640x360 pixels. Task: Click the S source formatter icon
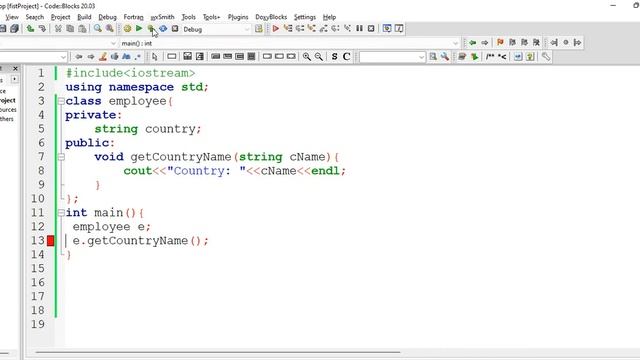(x=334, y=57)
